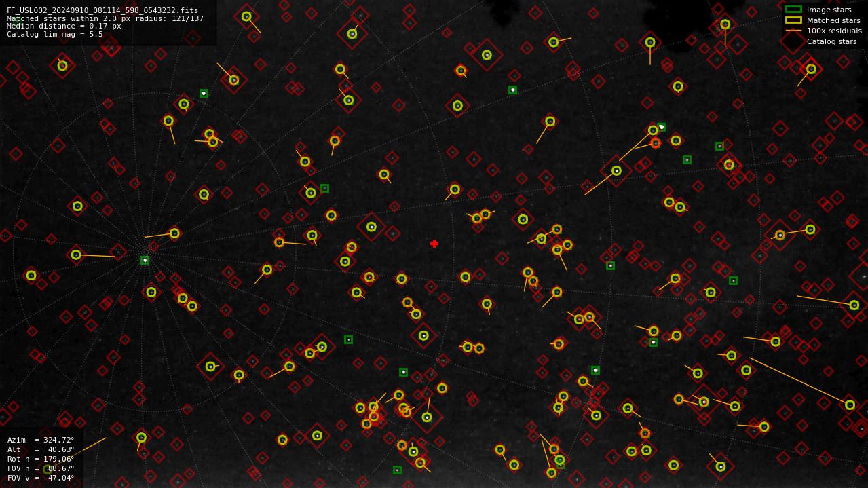Click the green Image stars legend swatch

(x=793, y=10)
